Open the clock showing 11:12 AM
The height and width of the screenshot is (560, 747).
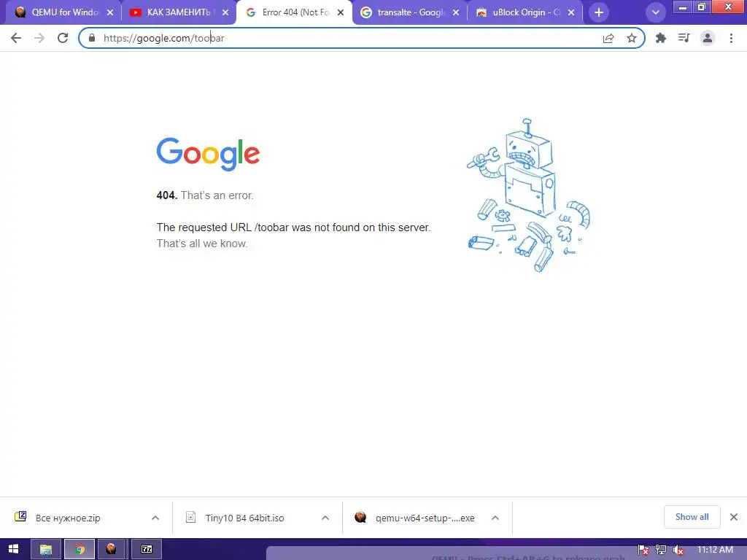715,550
